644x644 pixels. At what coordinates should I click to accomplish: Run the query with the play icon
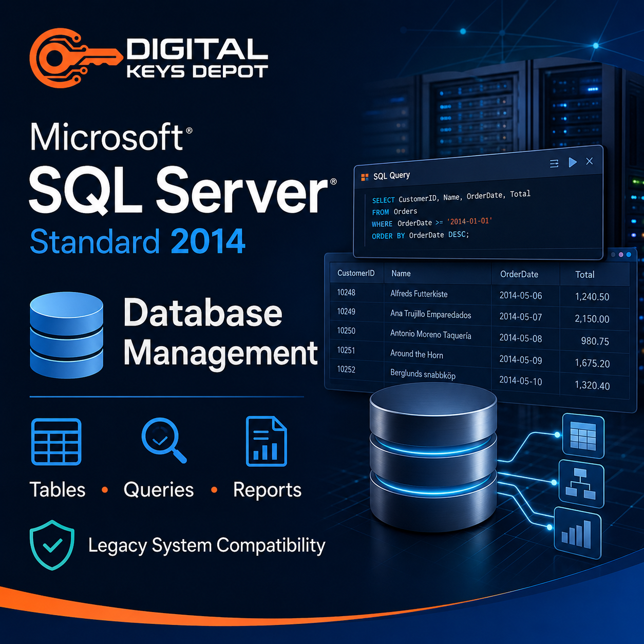point(573,162)
